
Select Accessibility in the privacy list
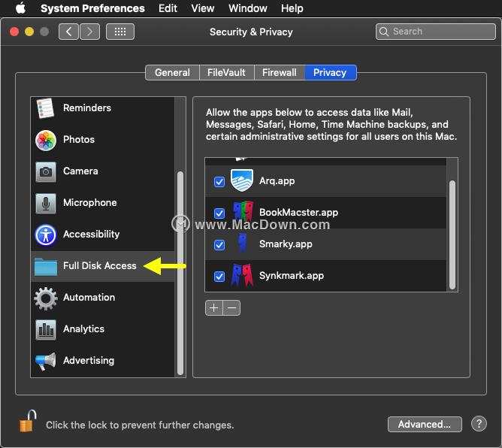tap(91, 235)
